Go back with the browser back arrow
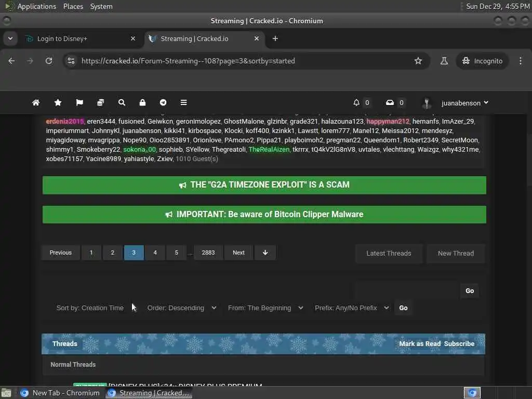 click(x=11, y=61)
